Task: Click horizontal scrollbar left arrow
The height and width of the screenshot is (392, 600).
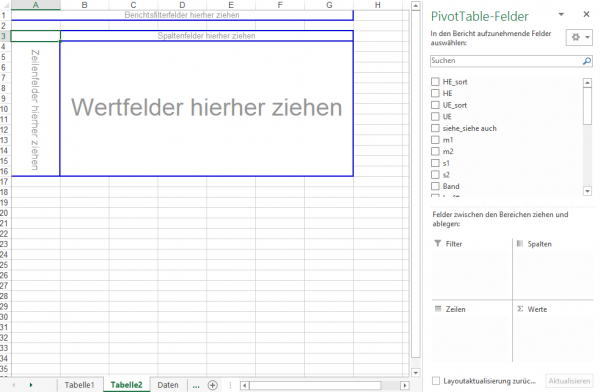Action: [x=245, y=385]
